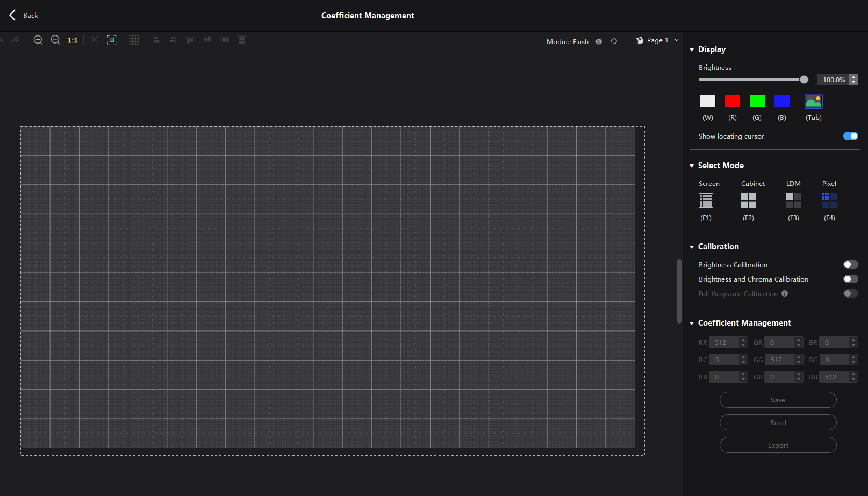868x496 pixels.
Task: Click the align right icon
Action: click(173, 40)
